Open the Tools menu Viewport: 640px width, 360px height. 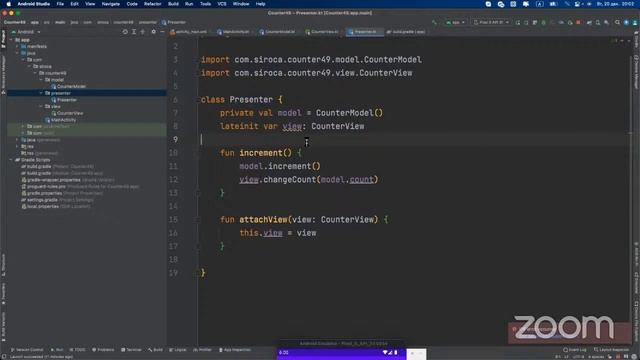205,4
